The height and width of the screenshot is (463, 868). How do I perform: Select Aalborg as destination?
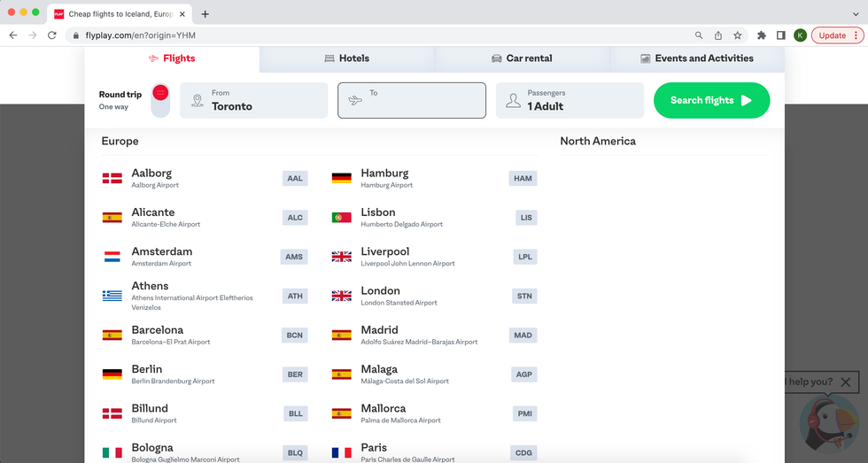tap(205, 178)
